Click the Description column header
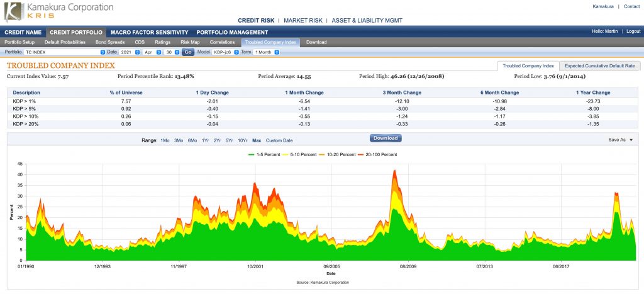 26,93
